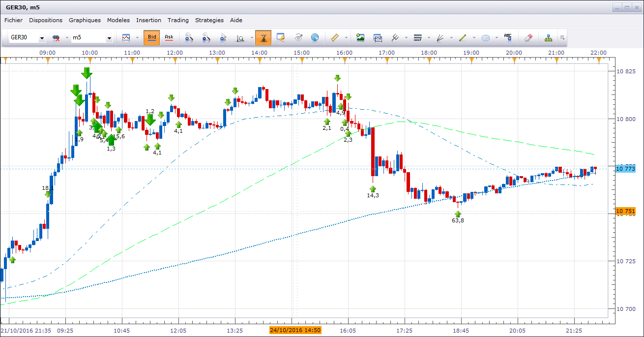
Task: Select the eraser delete tool
Action: [528, 37]
